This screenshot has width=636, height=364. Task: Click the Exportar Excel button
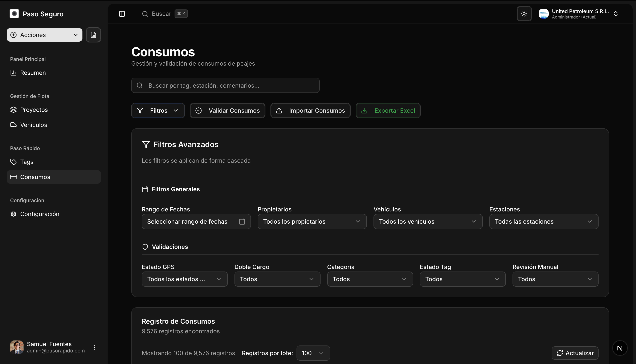click(x=388, y=111)
